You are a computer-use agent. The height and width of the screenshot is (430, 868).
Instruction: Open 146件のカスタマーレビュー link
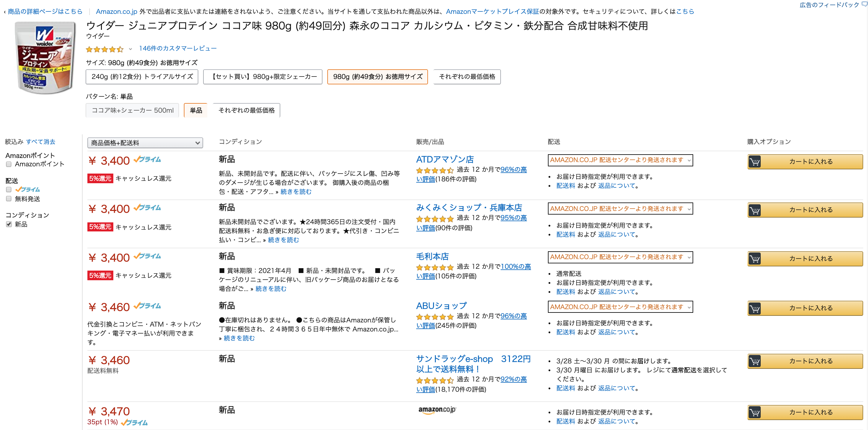(x=178, y=49)
